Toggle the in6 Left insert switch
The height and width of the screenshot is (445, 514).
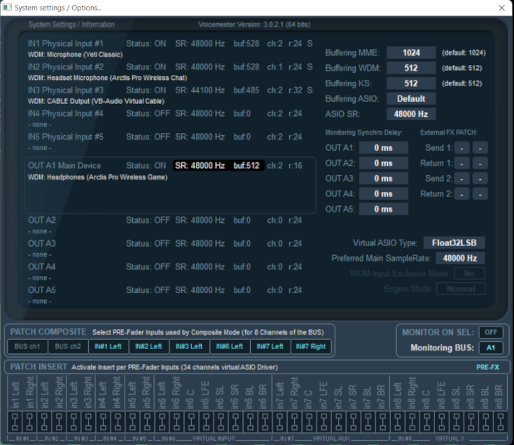click(x=162, y=421)
